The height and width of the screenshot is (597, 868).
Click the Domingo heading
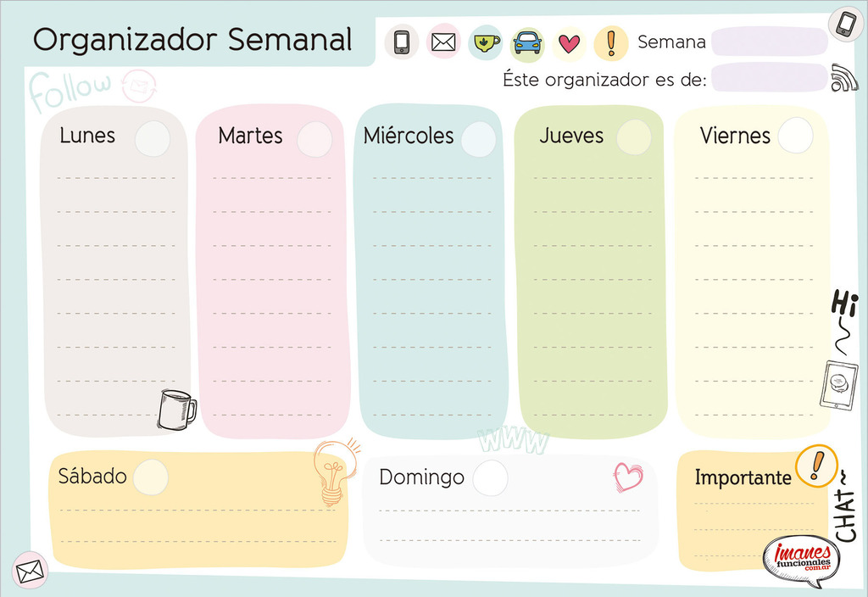pyautogui.click(x=422, y=477)
